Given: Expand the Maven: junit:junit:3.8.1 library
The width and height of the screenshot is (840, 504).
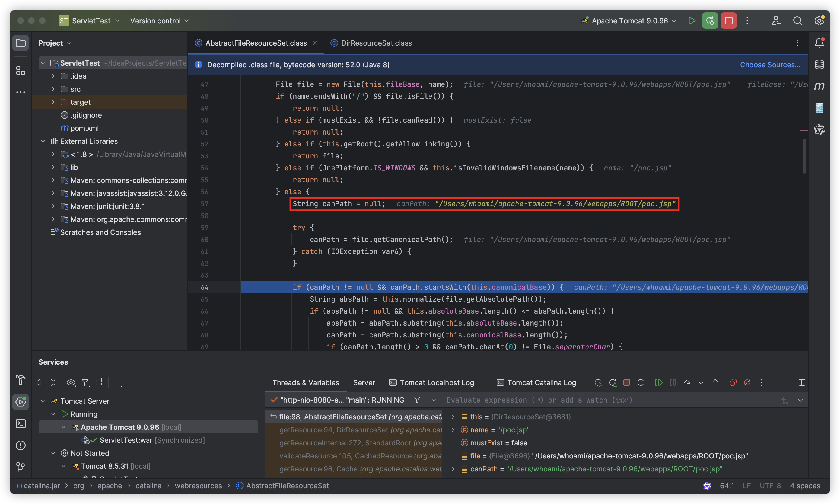Looking at the screenshot, I should [x=53, y=206].
